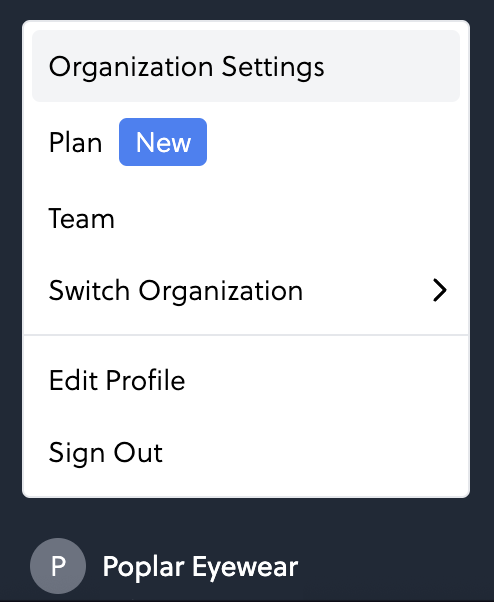Click the round P avatar icon
The height and width of the screenshot is (602, 494).
[58, 566]
